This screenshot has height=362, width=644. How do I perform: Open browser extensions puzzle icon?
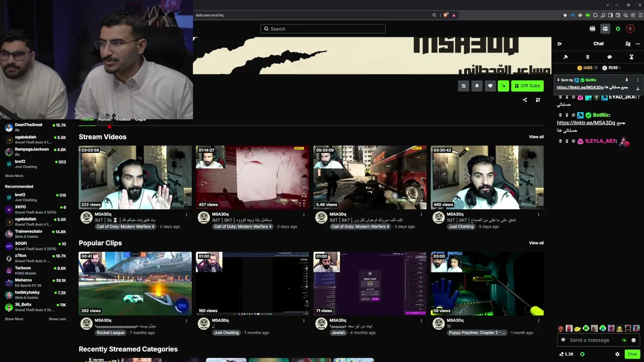[595, 15]
